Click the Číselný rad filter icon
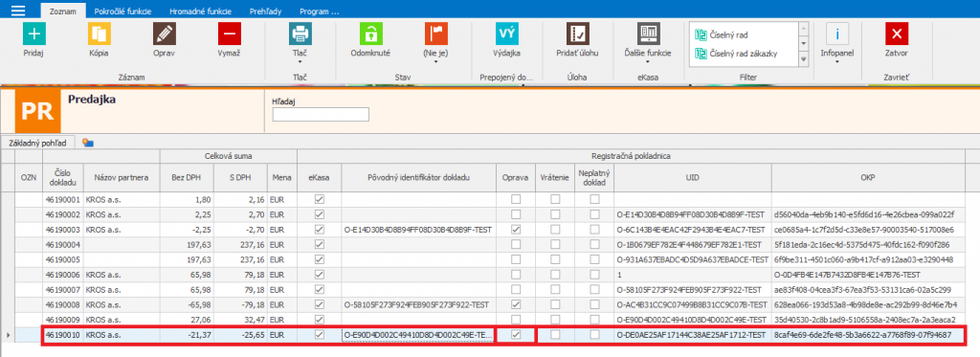The width and height of the screenshot is (980, 357). (700, 35)
